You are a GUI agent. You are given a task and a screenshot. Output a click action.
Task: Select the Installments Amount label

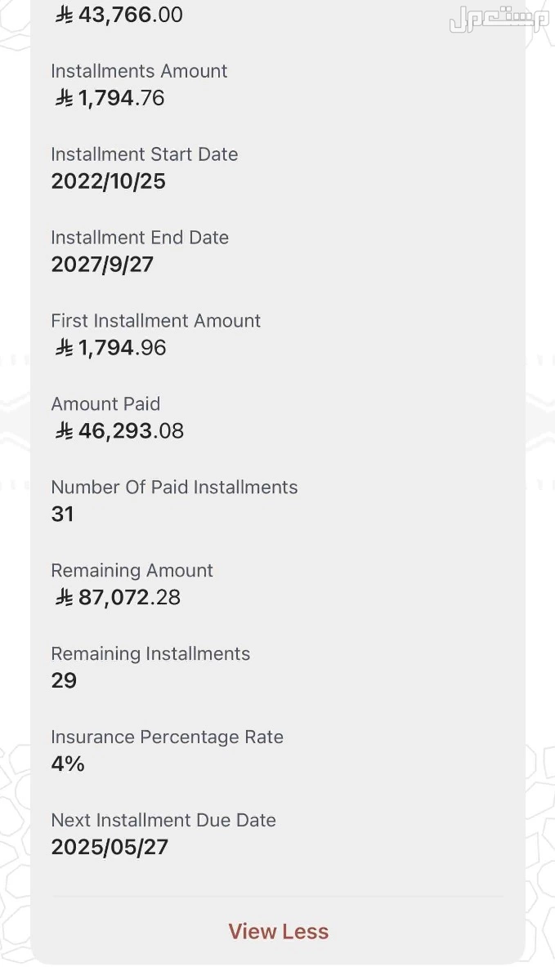139,71
